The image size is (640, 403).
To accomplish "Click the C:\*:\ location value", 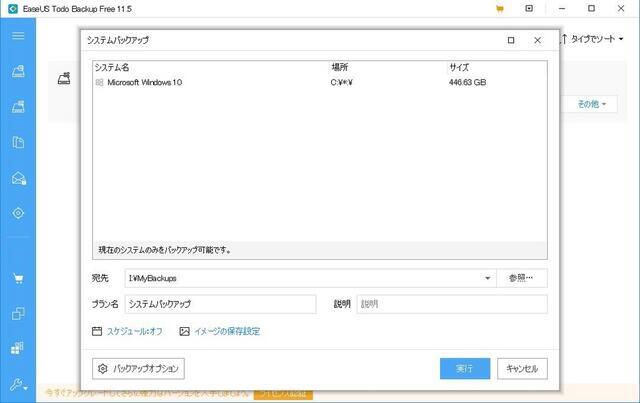I will pyautogui.click(x=342, y=82).
